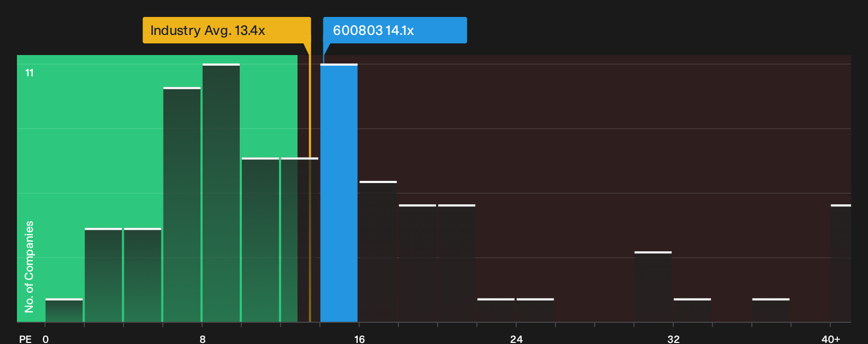Click the y-axis value 11
This screenshot has height=344, width=868.
pyautogui.click(x=30, y=73)
